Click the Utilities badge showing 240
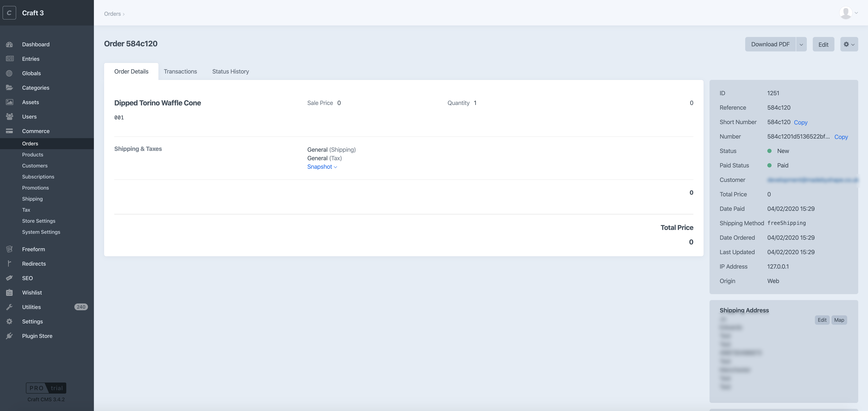This screenshot has width=868, height=411. [x=81, y=307]
